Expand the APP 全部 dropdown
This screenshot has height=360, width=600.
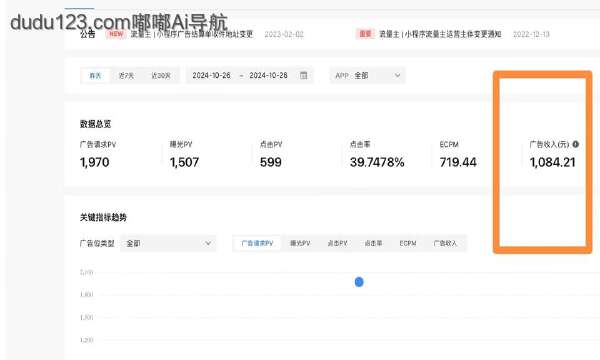367,75
